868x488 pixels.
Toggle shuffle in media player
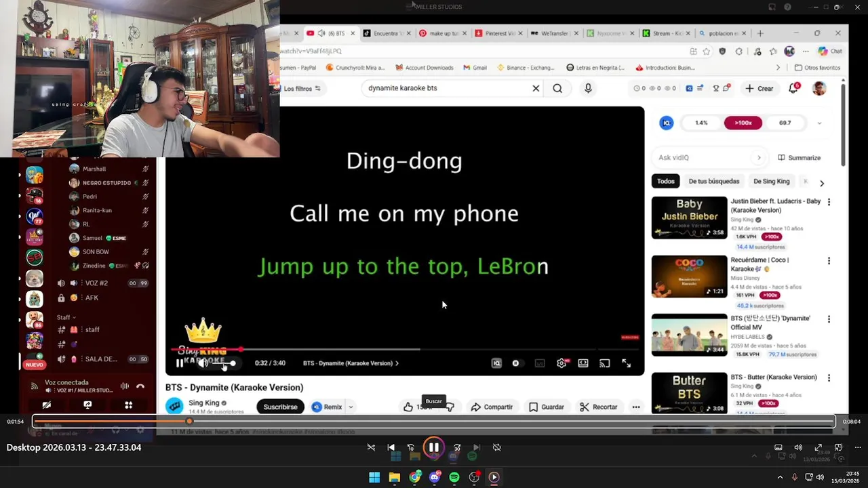(x=371, y=447)
